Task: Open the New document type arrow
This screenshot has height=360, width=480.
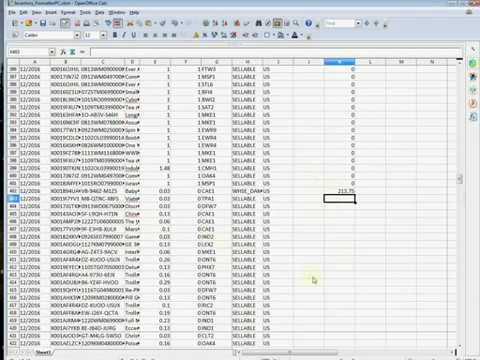Action: coord(21,23)
